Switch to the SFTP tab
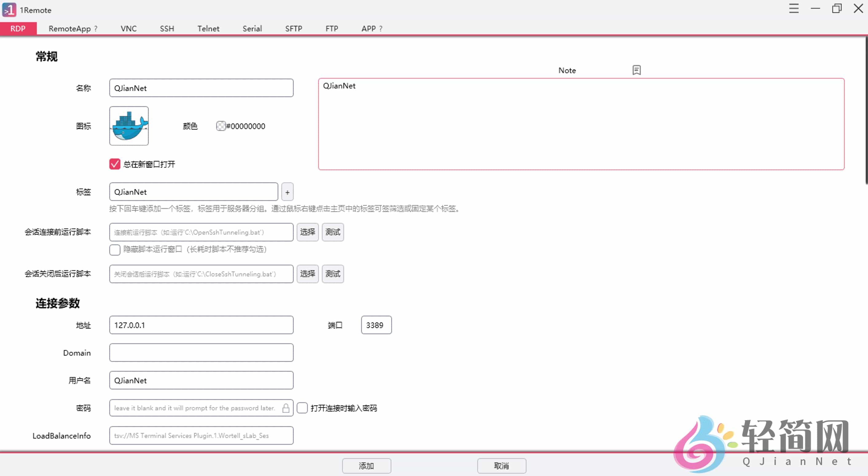868x476 pixels. [x=293, y=28]
